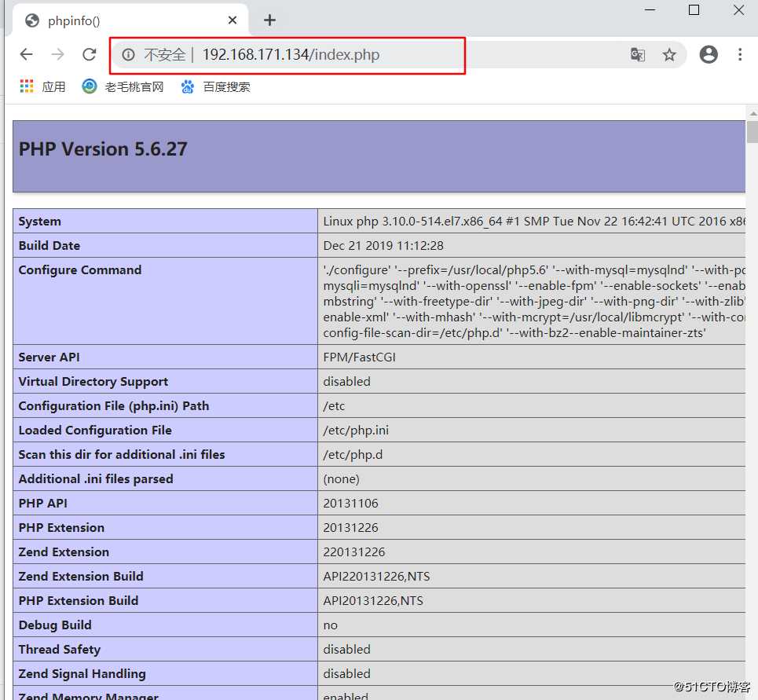The width and height of the screenshot is (758, 700).
Task: Click 'Additional .ini files parsed' label
Action: 96,478
